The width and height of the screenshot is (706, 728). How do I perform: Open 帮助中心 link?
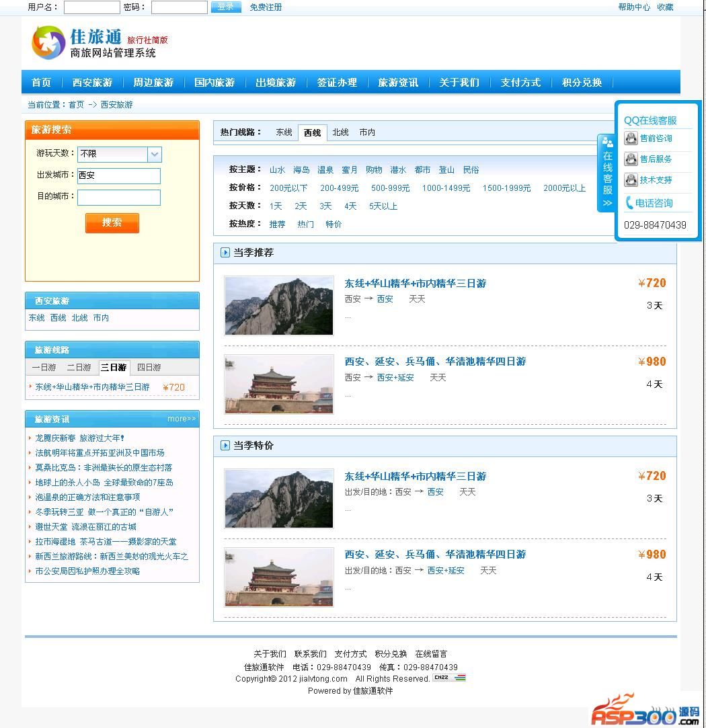634,7
